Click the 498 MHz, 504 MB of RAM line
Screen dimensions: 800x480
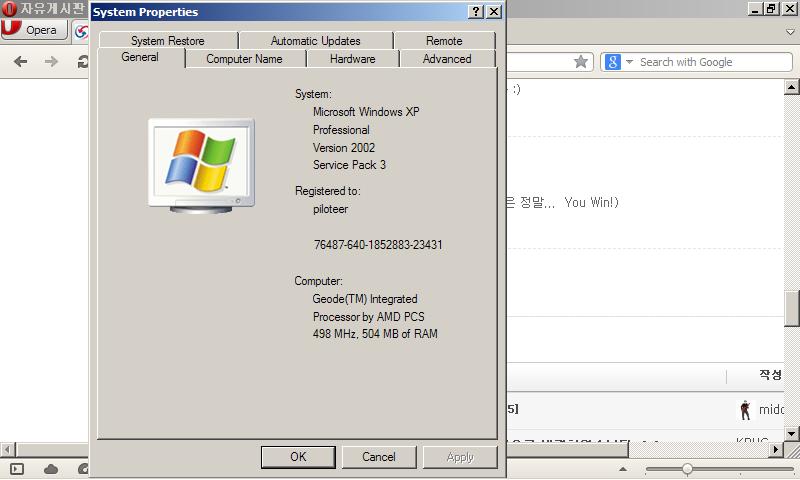[x=375, y=334]
